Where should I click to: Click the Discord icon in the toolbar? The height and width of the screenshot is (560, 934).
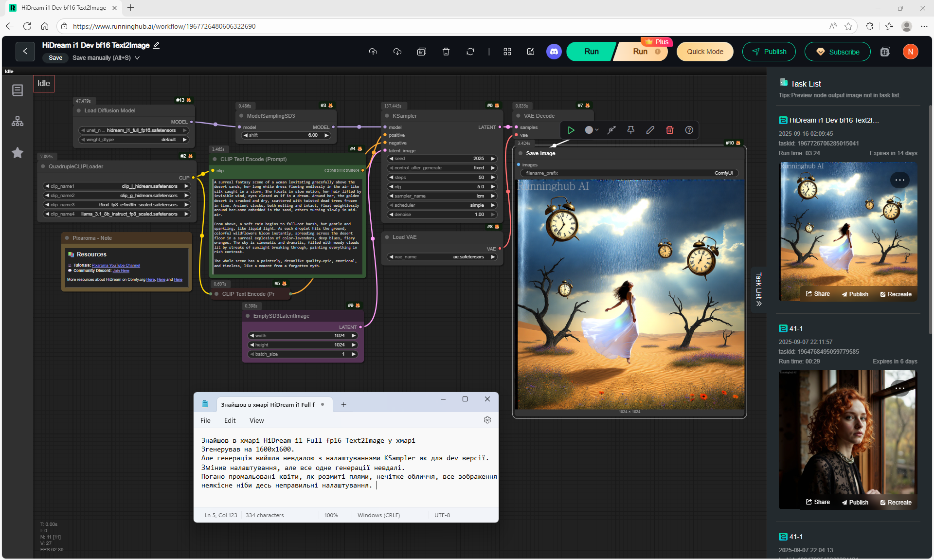click(554, 52)
